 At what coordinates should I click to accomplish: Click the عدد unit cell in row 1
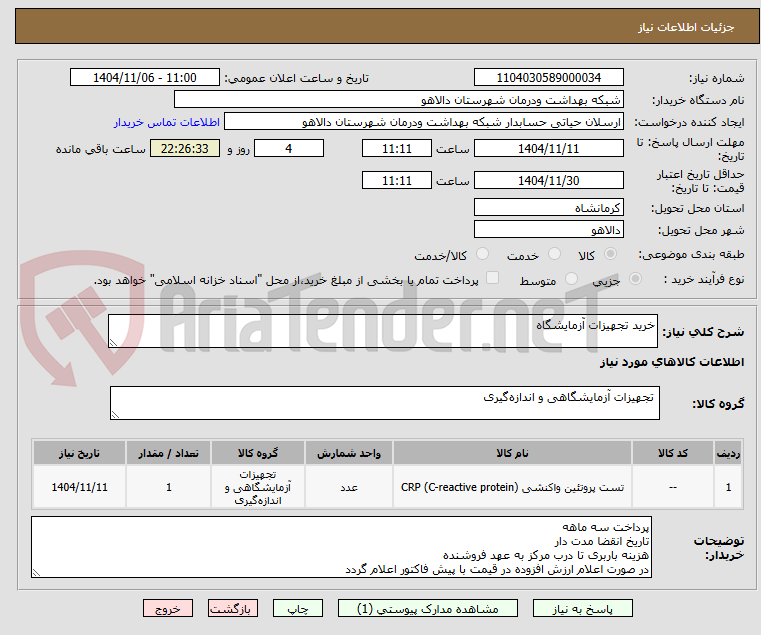pos(348,487)
